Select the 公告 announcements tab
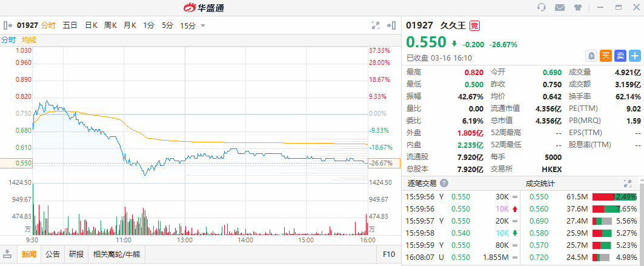The height and width of the screenshot is (266, 644). tap(53, 254)
